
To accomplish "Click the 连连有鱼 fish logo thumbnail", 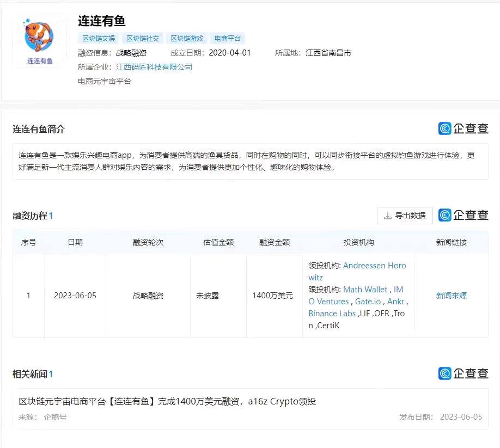I will [40, 41].
